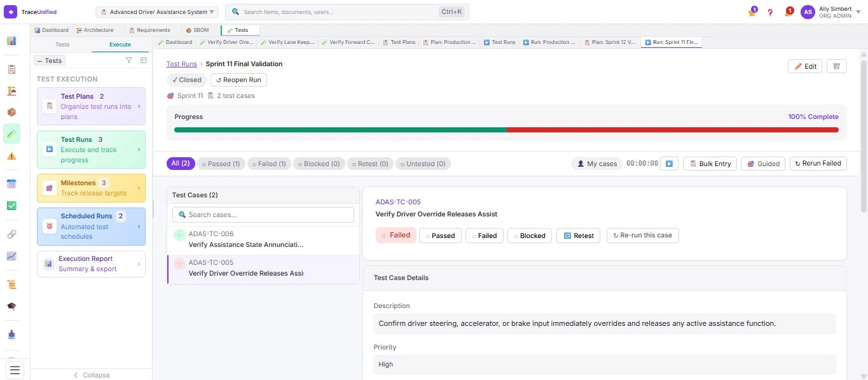Focus the Search cases field
The height and width of the screenshot is (380, 868).
click(263, 215)
